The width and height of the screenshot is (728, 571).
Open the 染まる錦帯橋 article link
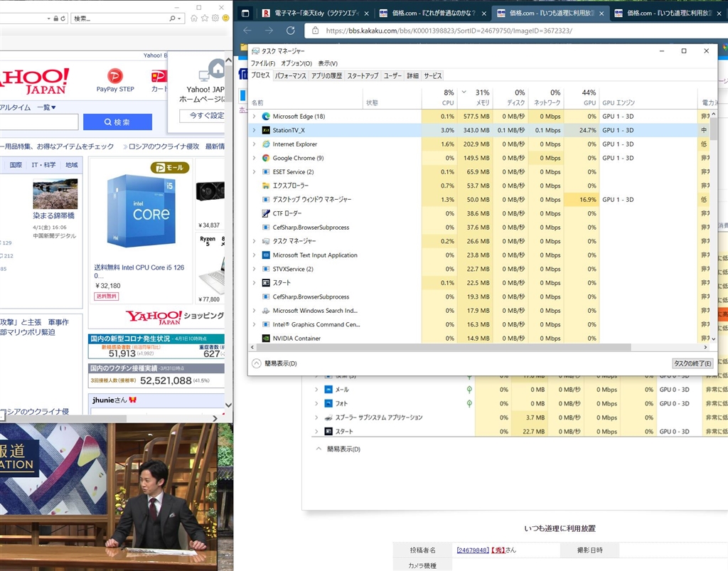[x=53, y=215]
